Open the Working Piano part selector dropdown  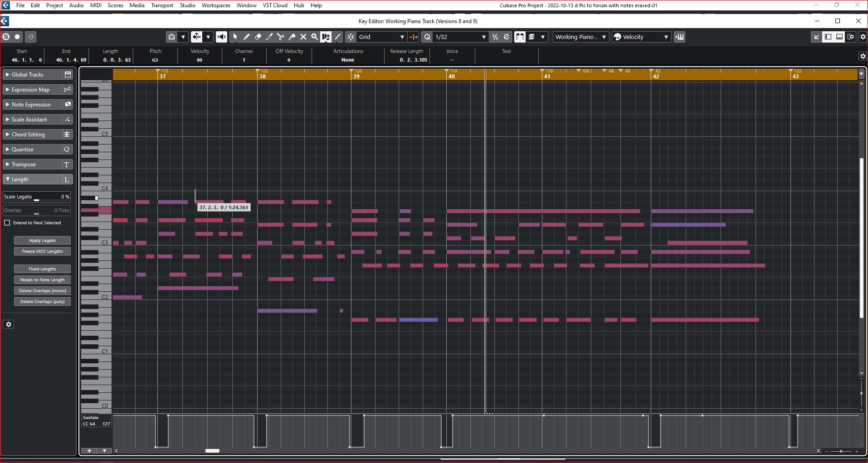580,37
